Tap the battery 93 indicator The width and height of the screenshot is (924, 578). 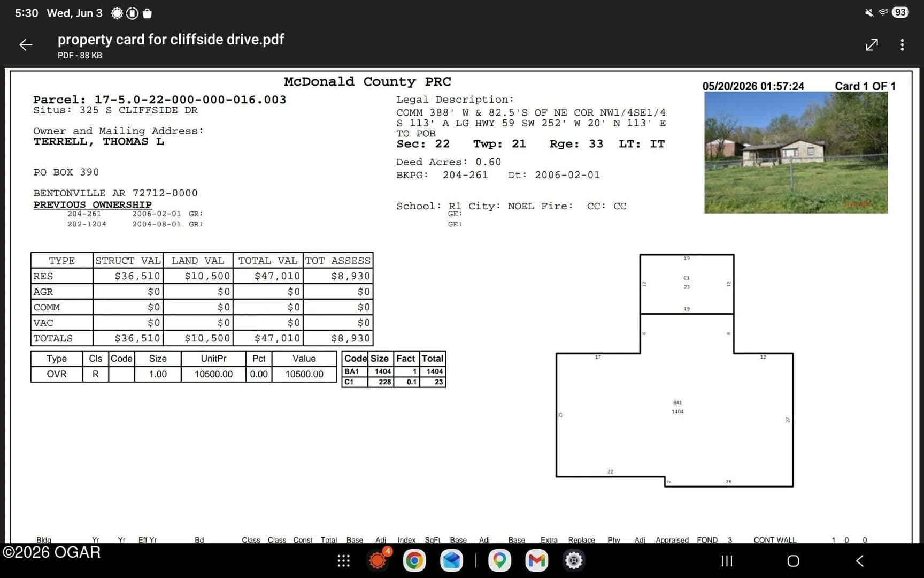pos(900,12)
